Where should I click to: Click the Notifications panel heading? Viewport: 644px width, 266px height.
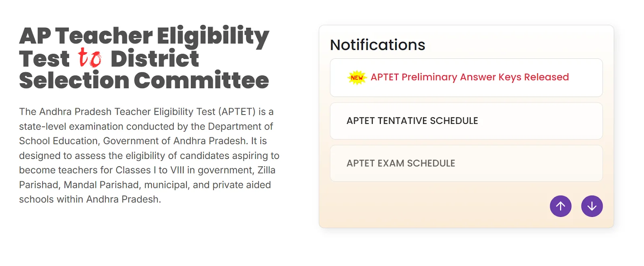click(377, 45)
